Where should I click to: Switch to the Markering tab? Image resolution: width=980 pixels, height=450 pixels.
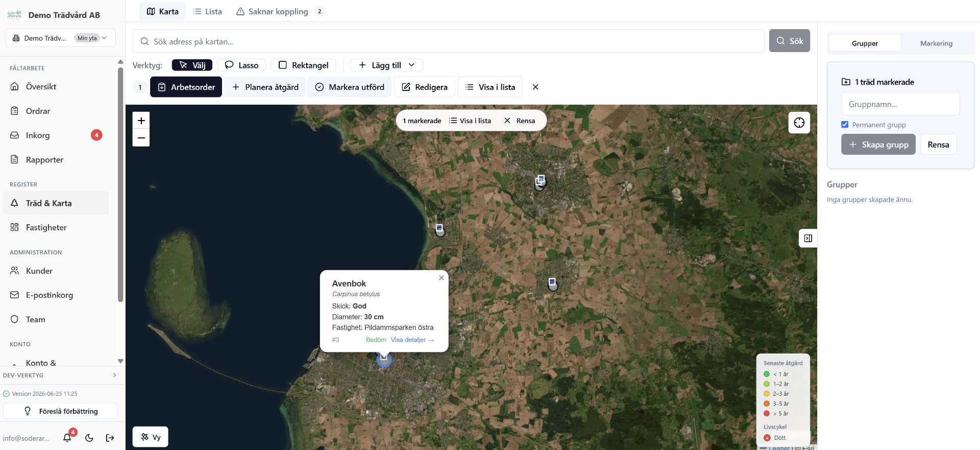936,43
